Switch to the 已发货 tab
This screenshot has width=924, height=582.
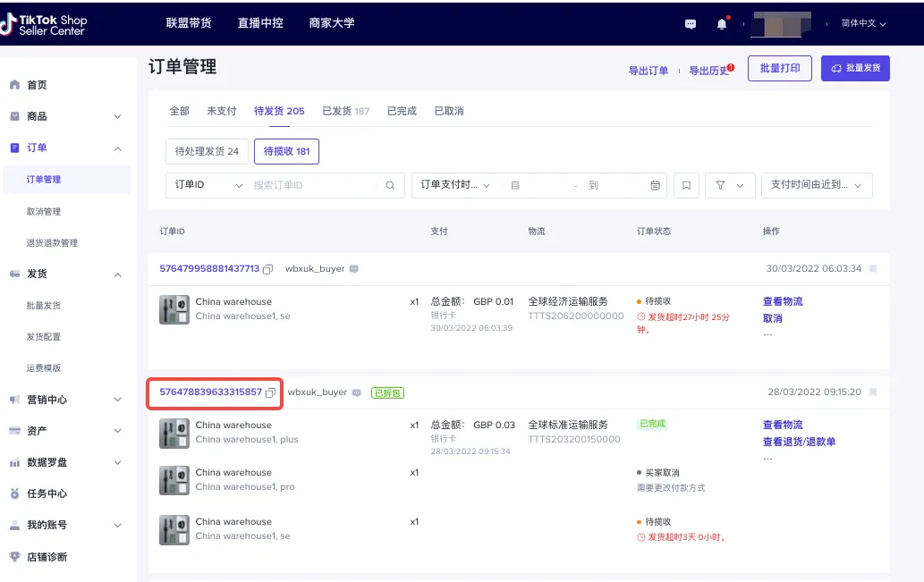point(345,110)
